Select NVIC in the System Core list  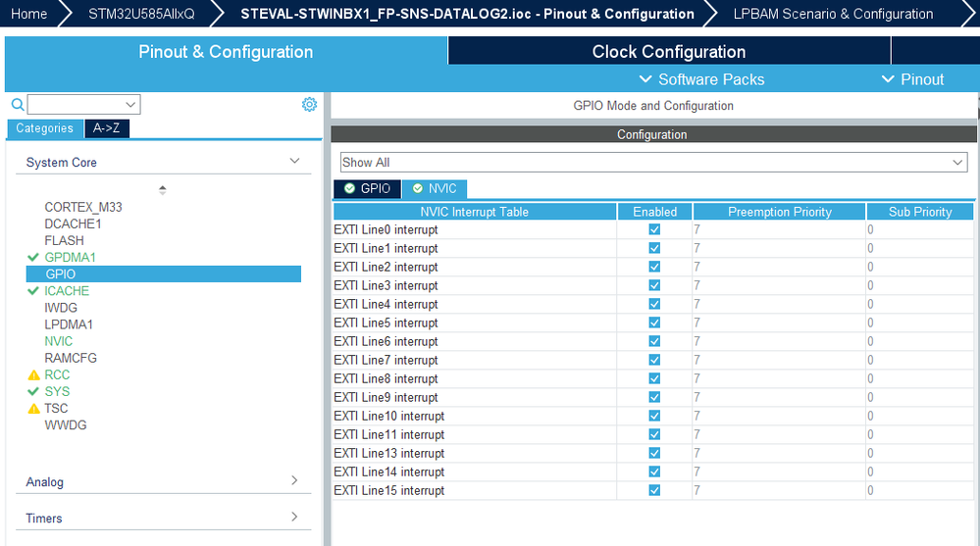pos(58,341)
